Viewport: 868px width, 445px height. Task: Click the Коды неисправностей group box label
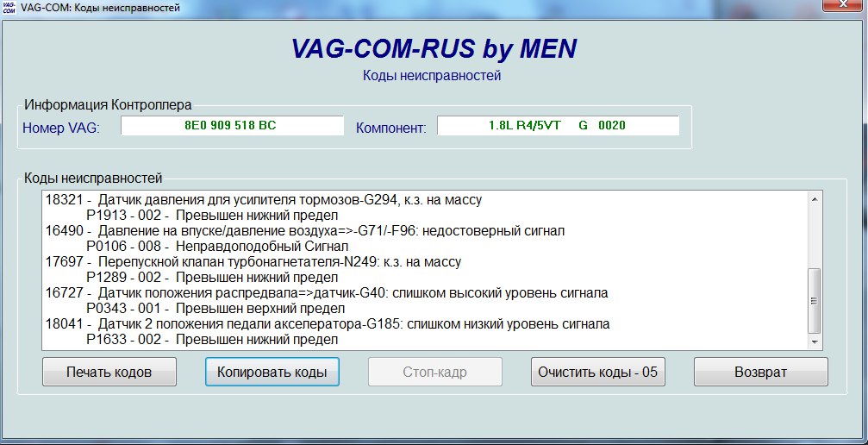(93, 178)
